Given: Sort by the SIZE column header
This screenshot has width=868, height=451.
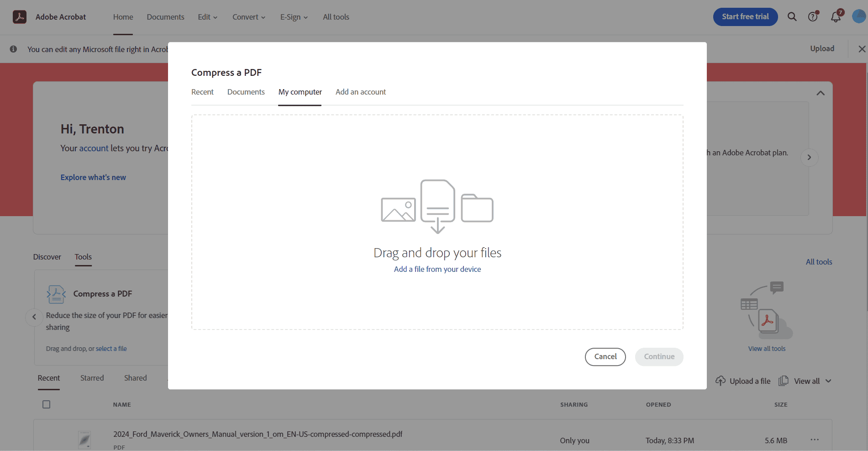Looking at the screenshot, I should (781, 405).
